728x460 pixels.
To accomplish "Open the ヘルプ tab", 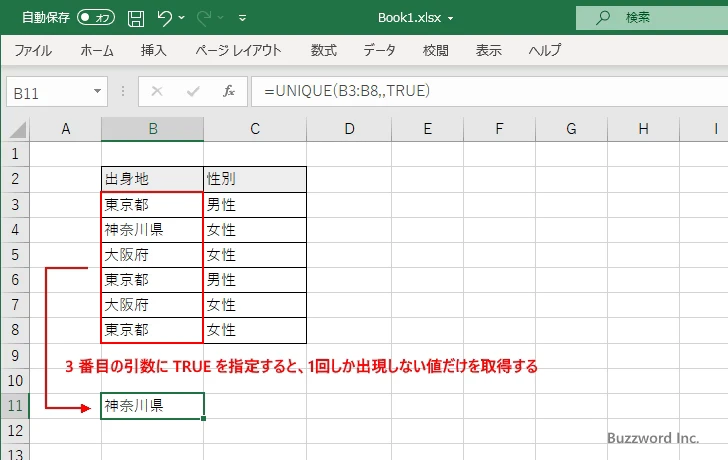I will click(x=545, y=50).
